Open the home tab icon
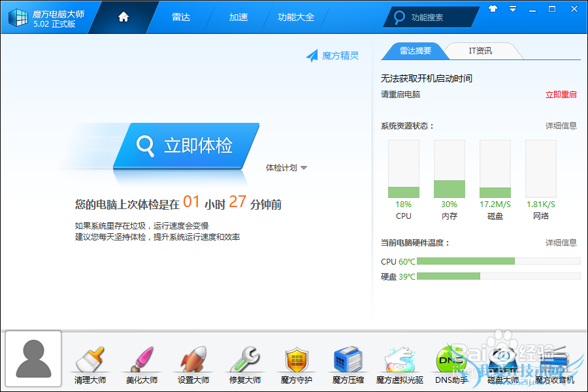The width and height of the screenshot is (588, 392). (123, 17)
